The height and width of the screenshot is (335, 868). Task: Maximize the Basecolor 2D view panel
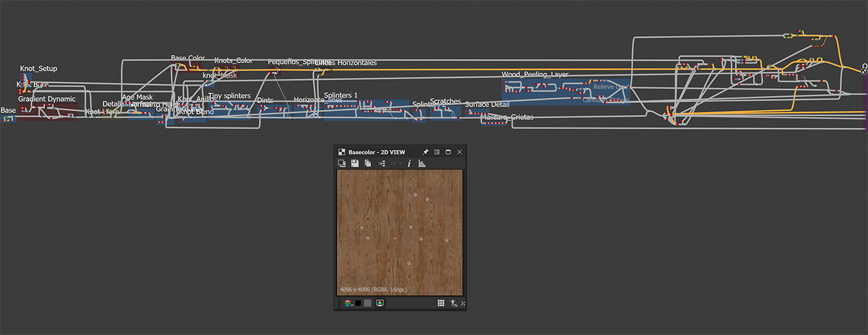(x=448, y=152)
